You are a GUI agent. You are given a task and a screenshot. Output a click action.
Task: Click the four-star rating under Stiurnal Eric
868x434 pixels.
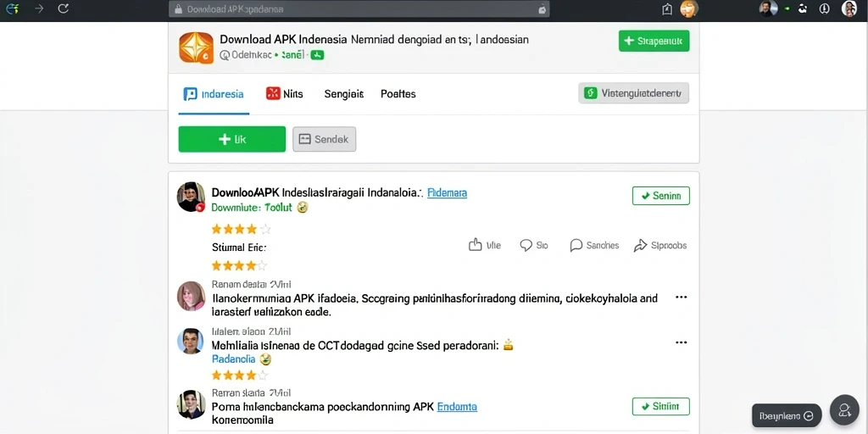pos(239,265)
